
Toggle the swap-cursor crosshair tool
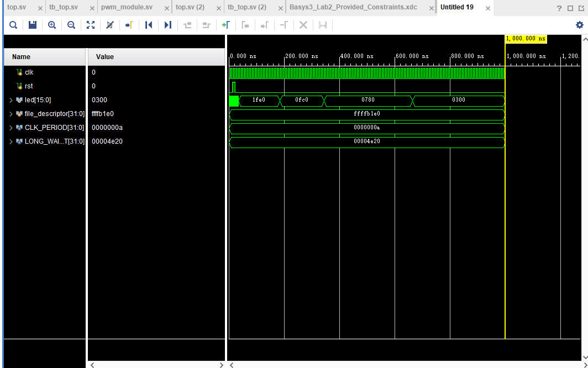tap(109, 25)
